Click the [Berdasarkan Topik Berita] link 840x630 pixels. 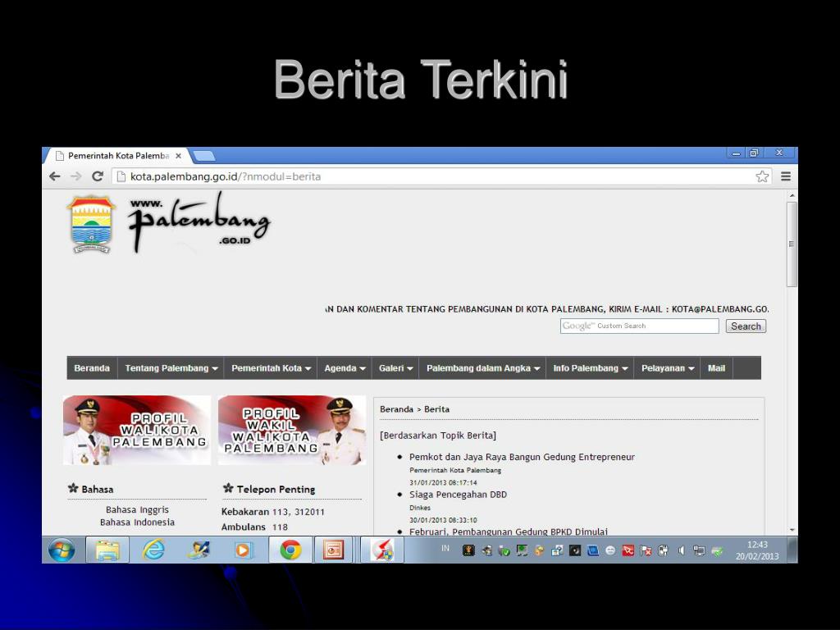point(438,436)
